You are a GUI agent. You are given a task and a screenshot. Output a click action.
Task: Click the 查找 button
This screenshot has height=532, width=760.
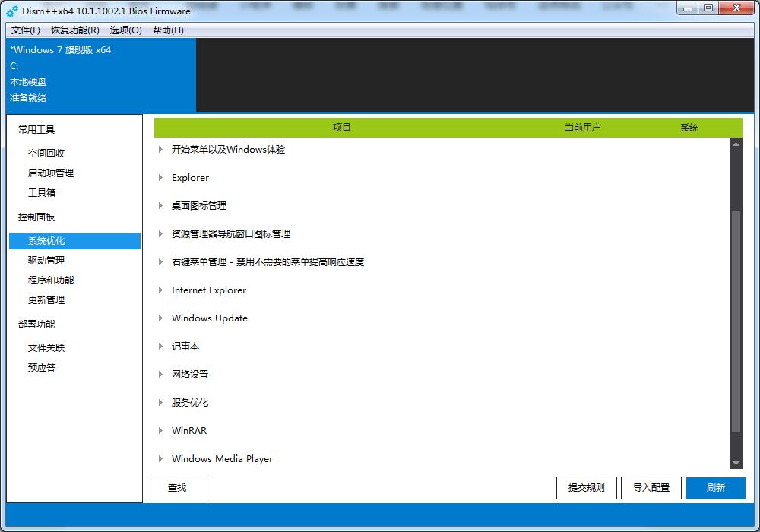coord(177,487)
